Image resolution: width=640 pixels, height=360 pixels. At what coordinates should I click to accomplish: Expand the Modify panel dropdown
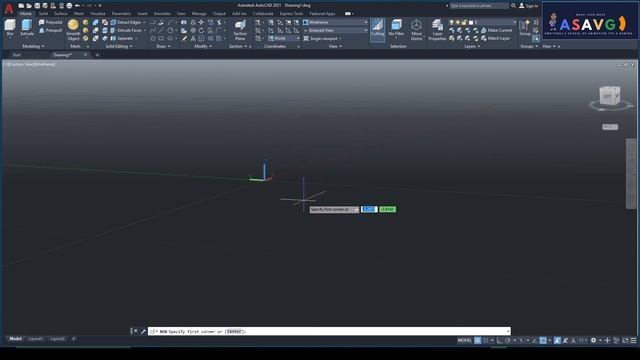pyautogui.click(x=203, y=47)
